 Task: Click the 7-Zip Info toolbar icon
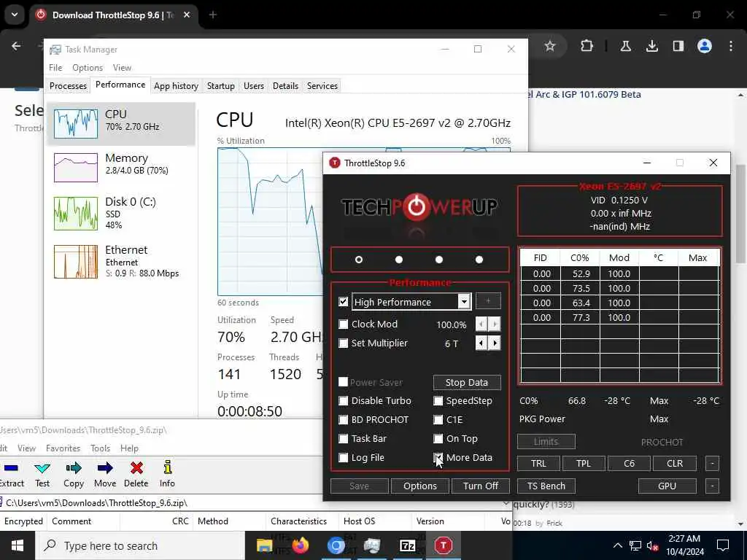pyautogui.click(x=167, y=467)
